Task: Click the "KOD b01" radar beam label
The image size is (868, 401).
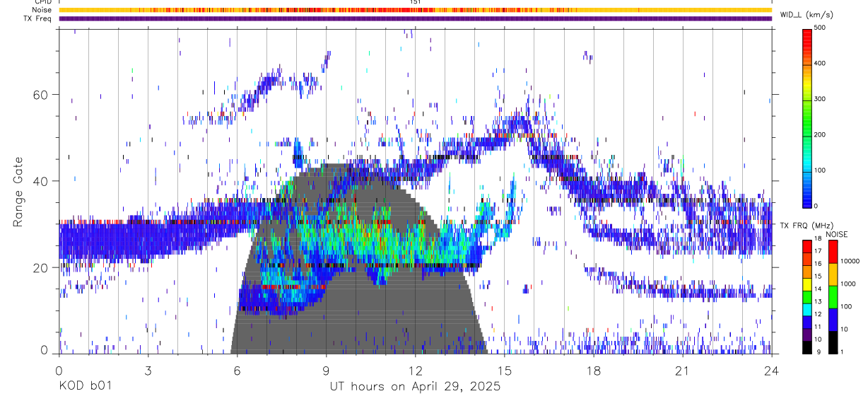Action: pos(84,386)
